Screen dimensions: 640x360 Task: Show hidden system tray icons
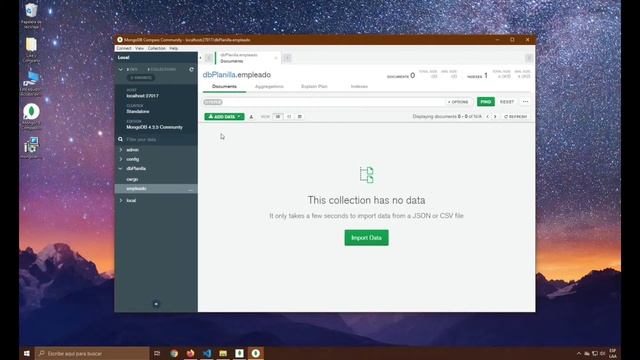coord(579,353)
